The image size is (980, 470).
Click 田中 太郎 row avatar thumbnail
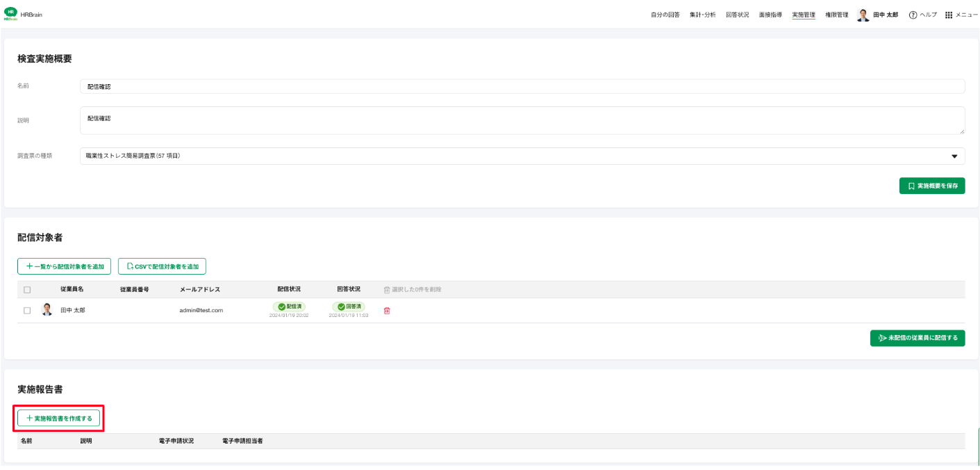pyautogui.click(x=47, y=310)
